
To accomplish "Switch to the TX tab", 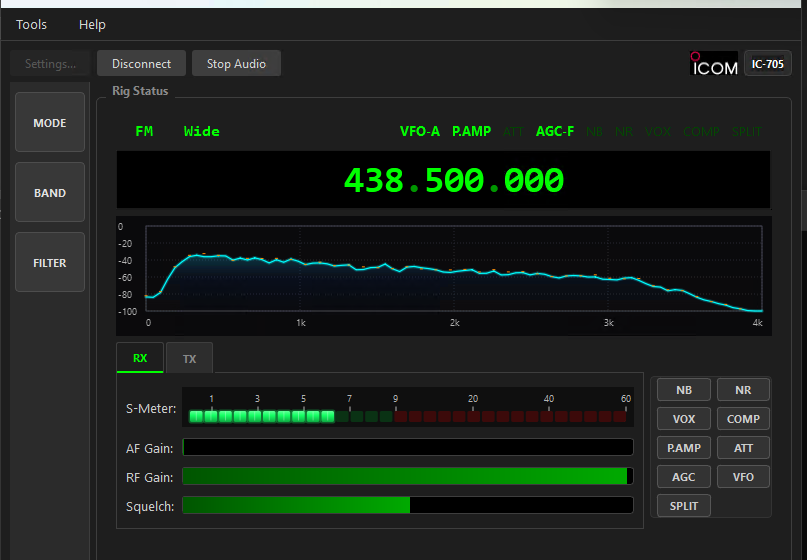I will [189, 358].
